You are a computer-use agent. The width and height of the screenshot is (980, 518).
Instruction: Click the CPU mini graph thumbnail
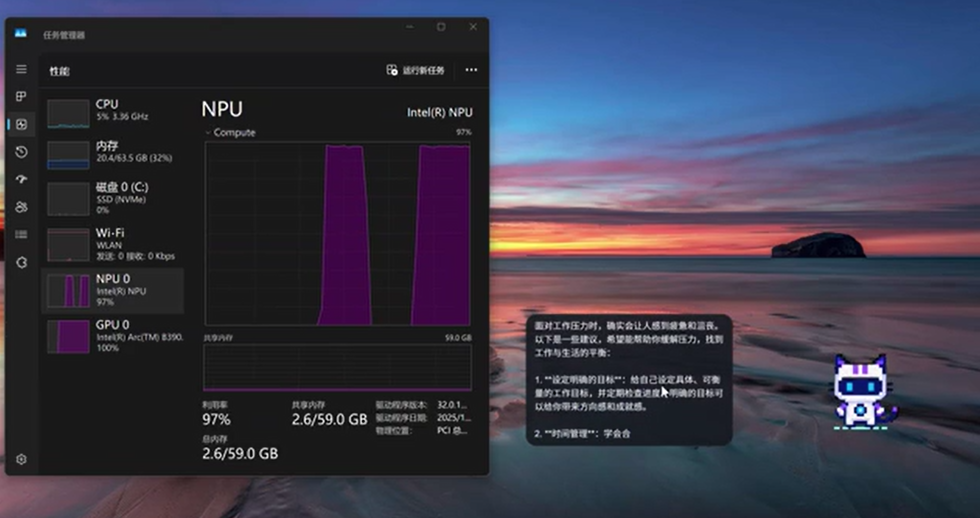coord(68,114)
